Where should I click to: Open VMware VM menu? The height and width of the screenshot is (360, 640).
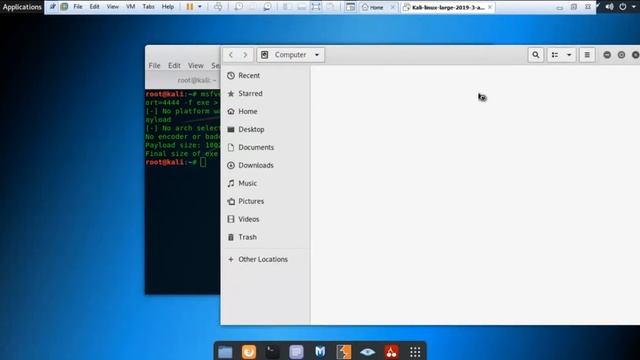[x=131, y=7]
